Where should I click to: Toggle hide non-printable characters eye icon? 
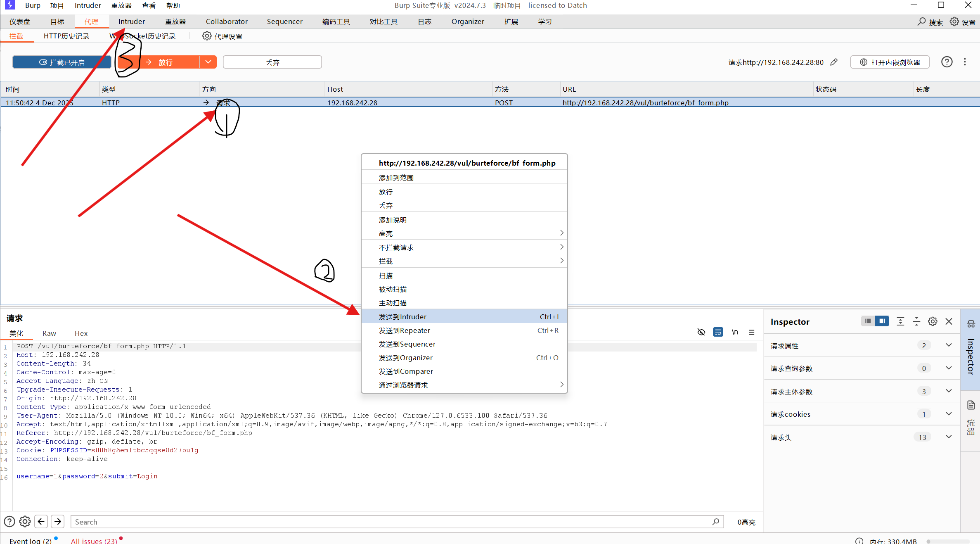(x=701, y=332)
